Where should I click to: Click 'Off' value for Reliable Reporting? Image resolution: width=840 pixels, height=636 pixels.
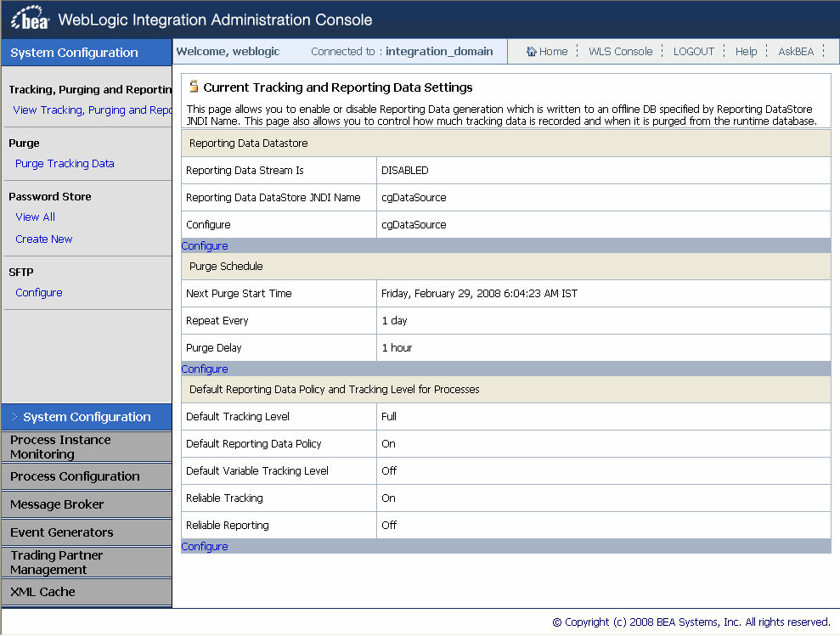click(389, 525)
